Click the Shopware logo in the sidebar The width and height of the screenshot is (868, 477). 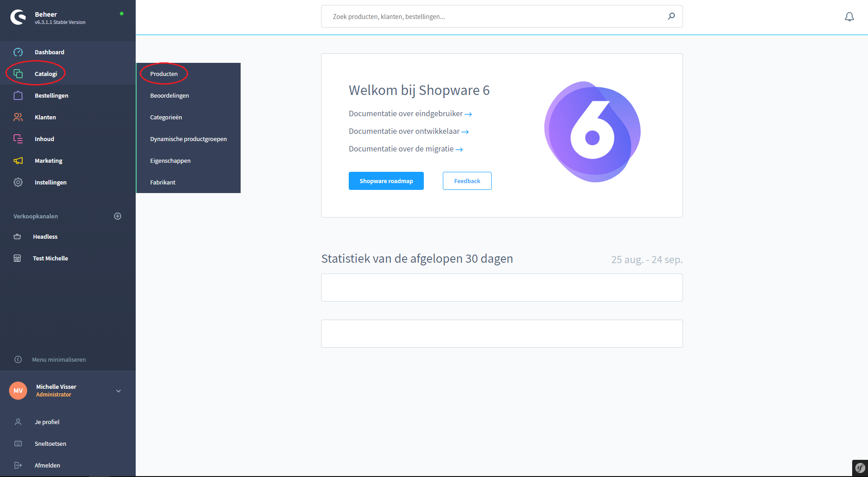(x=18, y=17)
